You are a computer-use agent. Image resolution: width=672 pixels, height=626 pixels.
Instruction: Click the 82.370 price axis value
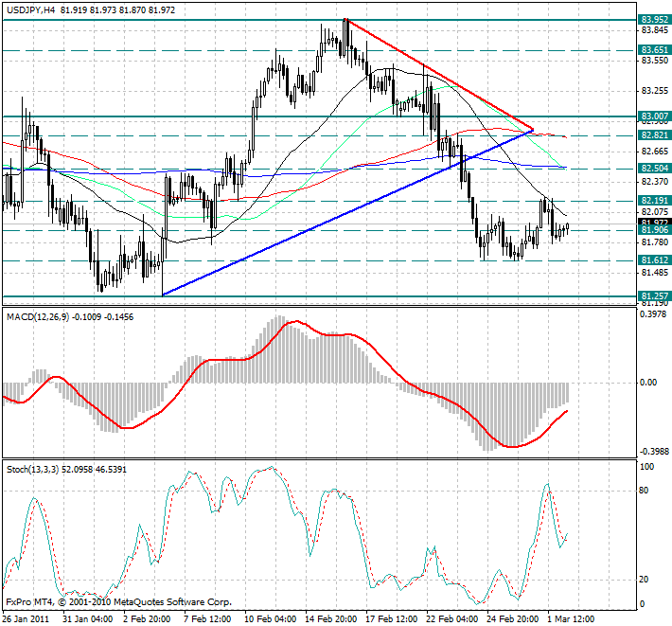tap(654, 182)
